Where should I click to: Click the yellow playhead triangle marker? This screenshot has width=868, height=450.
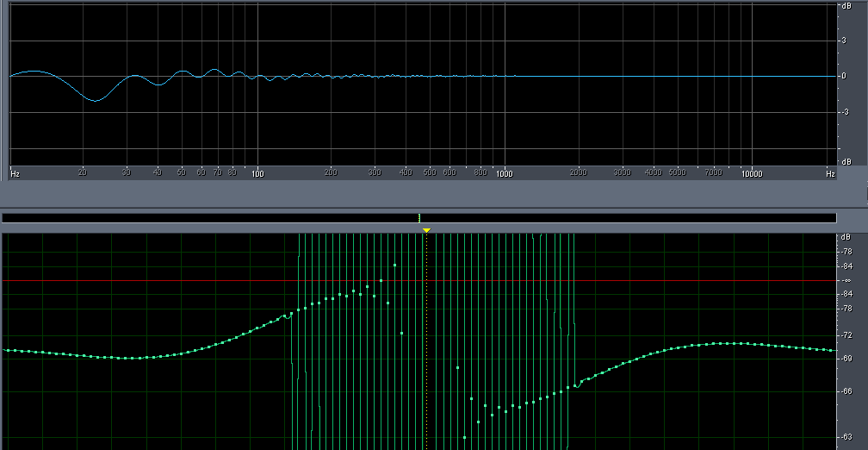pos(426,230)
